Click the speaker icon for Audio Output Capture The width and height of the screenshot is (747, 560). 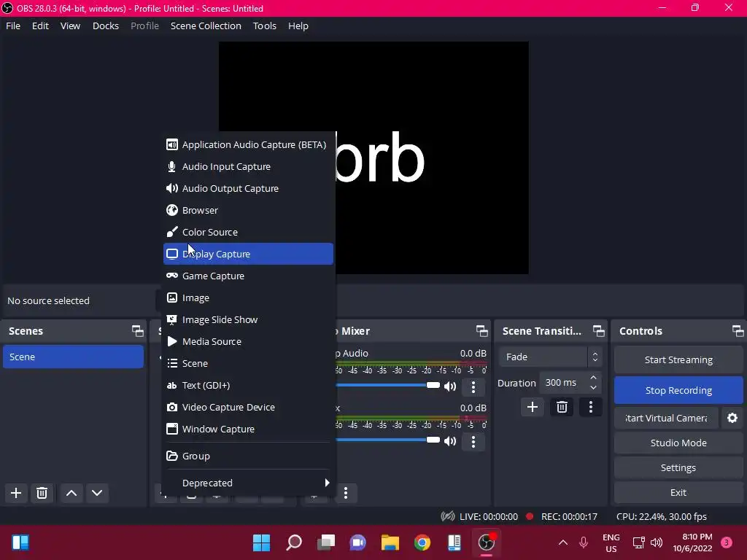coord(172,189)
